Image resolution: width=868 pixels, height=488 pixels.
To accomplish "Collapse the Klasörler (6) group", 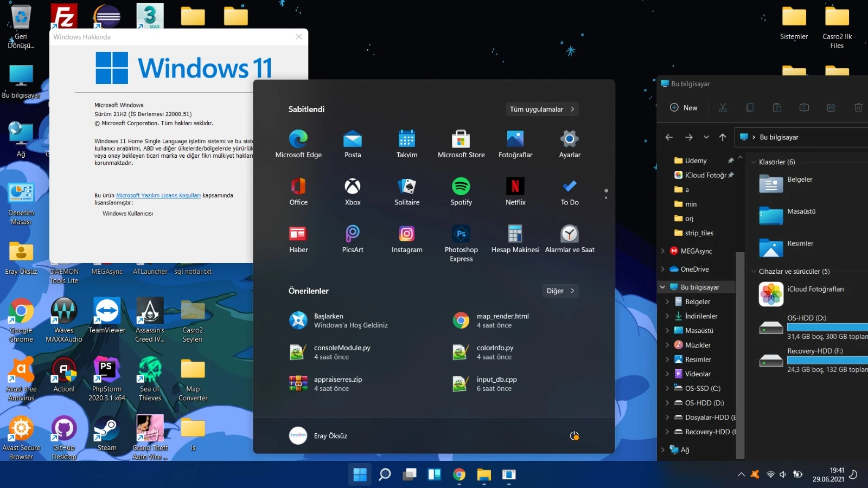I will click(x=754, y=162).
